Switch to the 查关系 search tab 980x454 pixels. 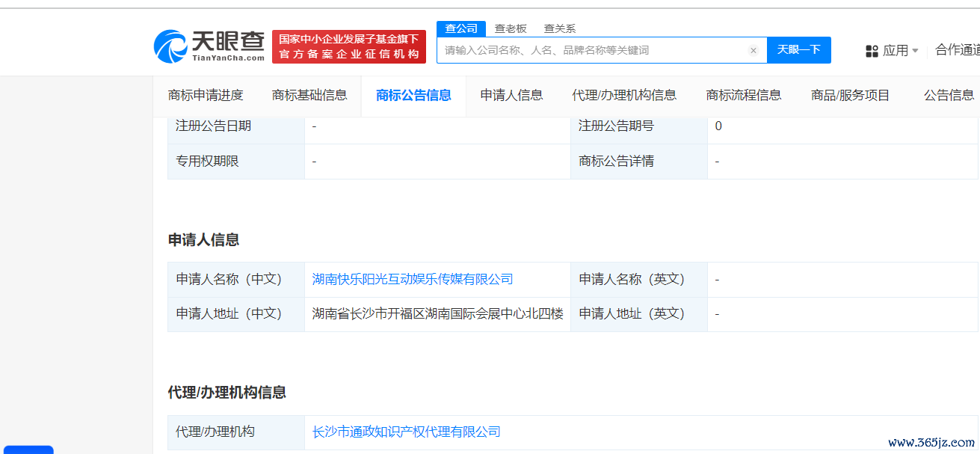click(559, 28)
